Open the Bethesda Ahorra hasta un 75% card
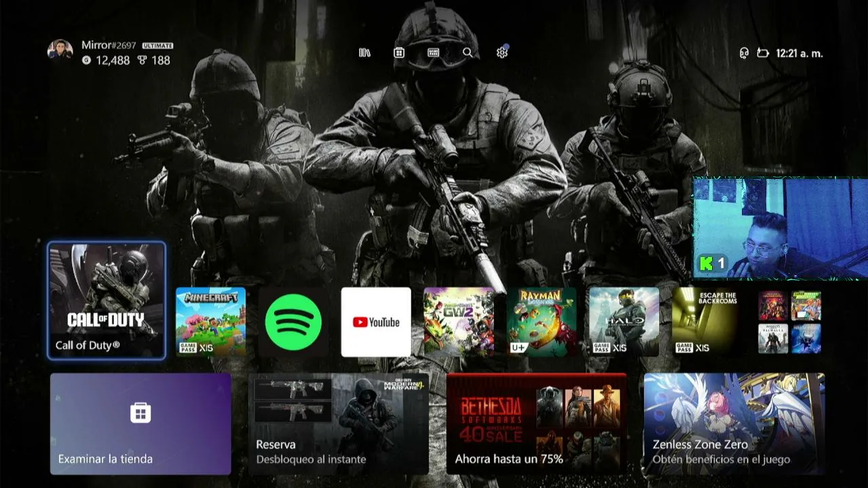Viewport: 868px width, 488px height. click(x=536, y=424)
